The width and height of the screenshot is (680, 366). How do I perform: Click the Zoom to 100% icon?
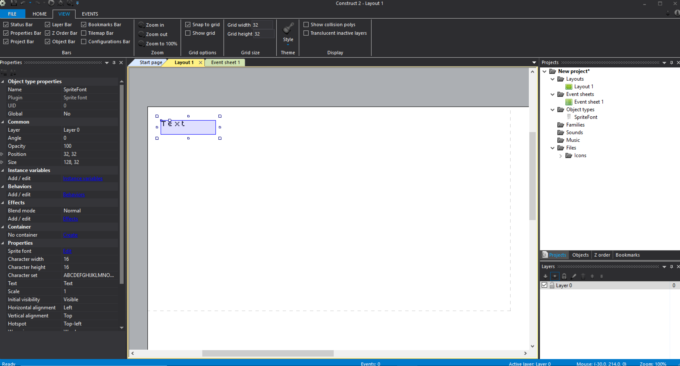pos(141,43)
